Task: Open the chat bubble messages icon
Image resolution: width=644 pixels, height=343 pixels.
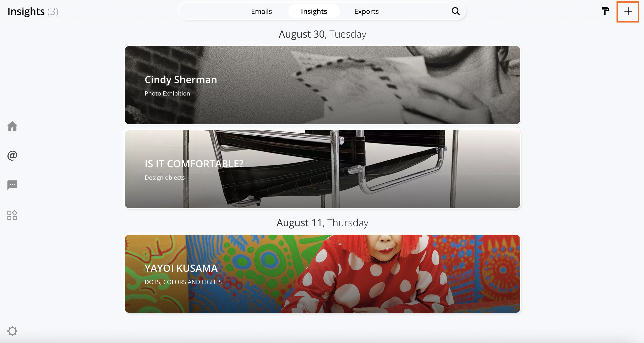Action: click(x=12, y=185)
